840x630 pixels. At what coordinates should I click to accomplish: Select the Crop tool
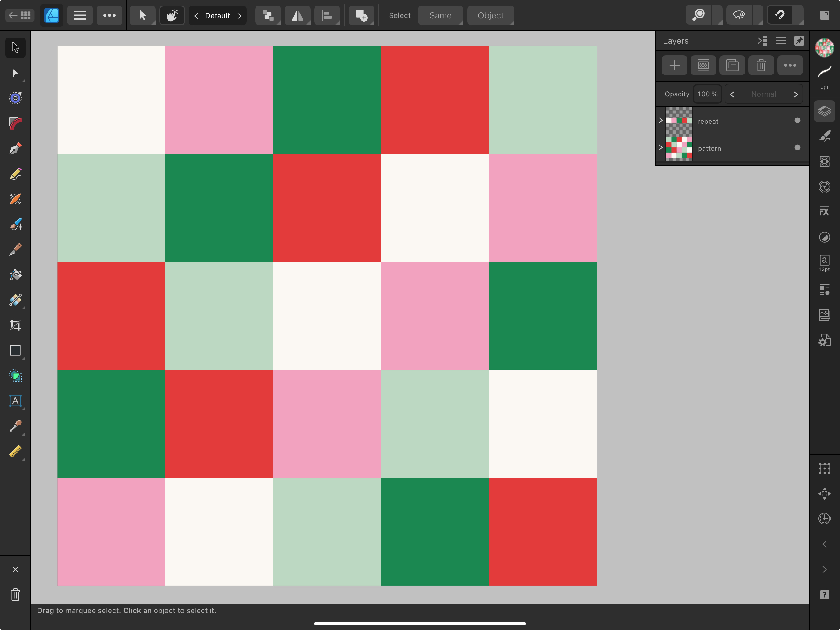coord(15,325)
